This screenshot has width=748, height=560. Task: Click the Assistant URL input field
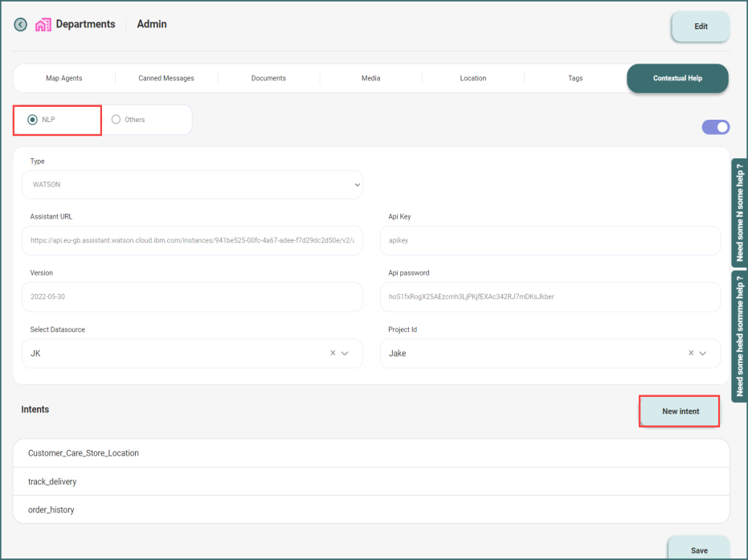click(192, 240)
